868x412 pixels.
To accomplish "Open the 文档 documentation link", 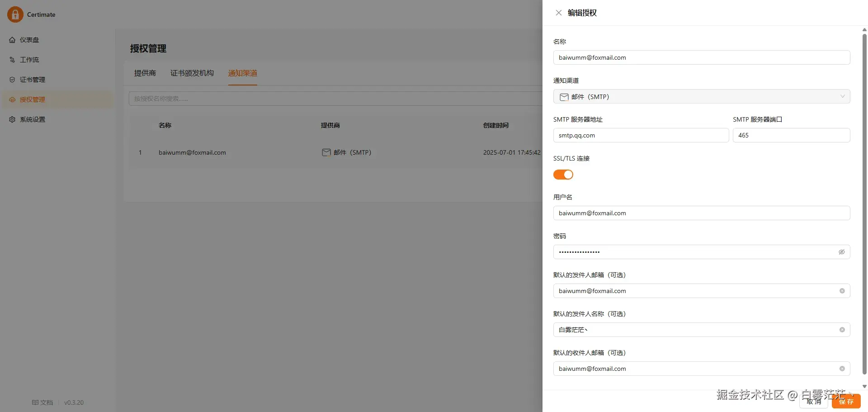I will [42, 403].
